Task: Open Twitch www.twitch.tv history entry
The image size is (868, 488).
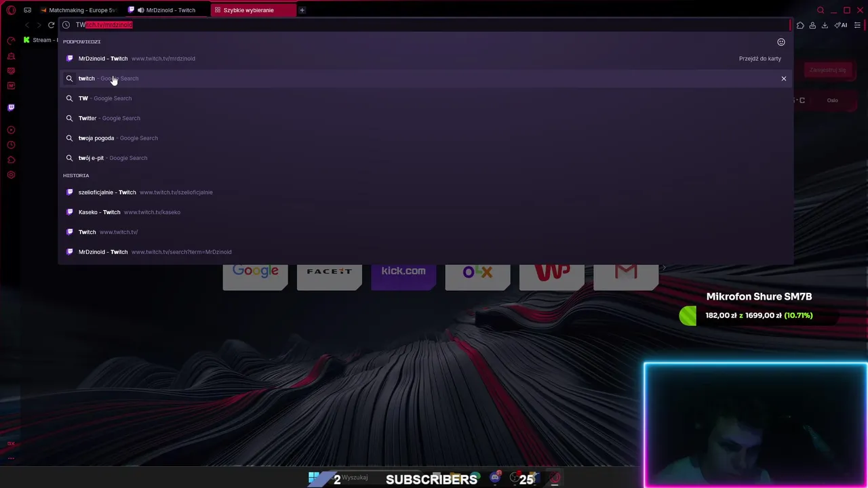Action: [425, 232]
